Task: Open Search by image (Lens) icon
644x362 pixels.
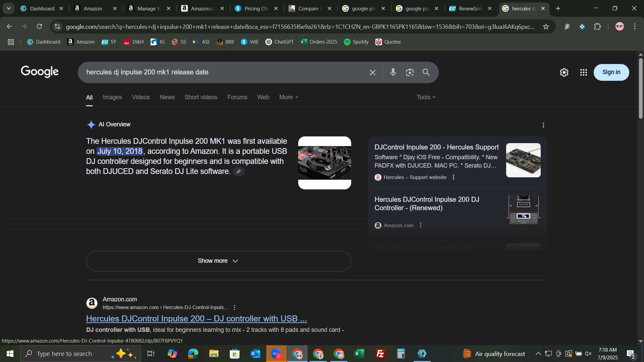Action: tap(410, 72)
